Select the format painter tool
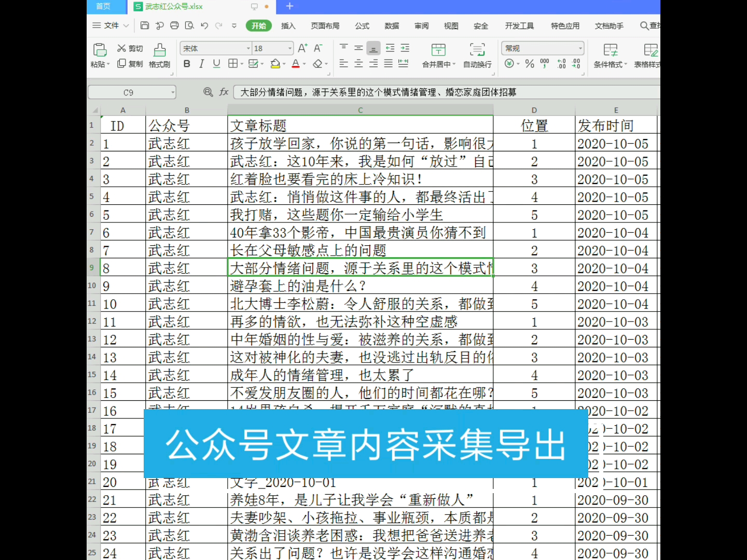The image size is (747, 560). point(159,54)
